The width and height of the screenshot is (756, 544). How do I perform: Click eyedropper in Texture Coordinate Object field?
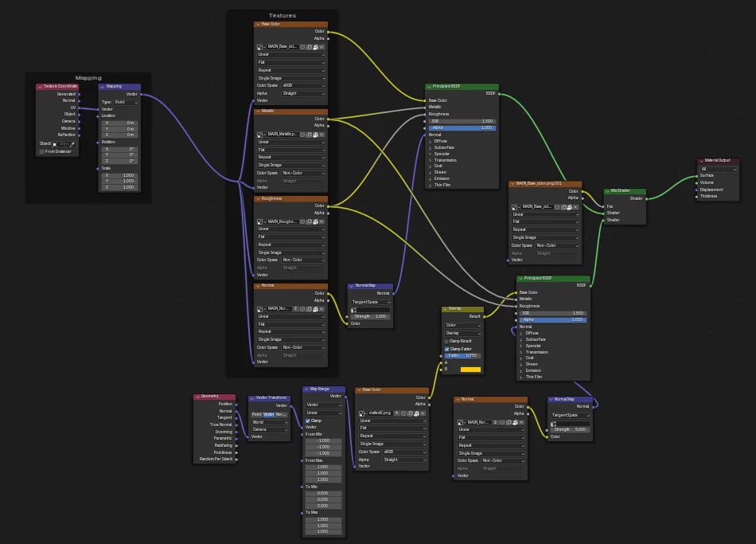(x=72, y=144)
